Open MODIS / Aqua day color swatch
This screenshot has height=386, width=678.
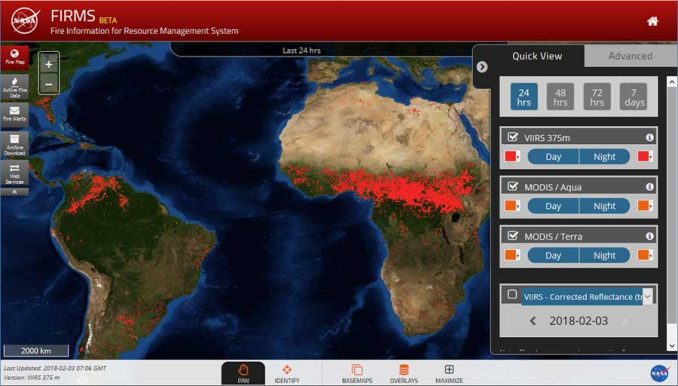[512, 206]
